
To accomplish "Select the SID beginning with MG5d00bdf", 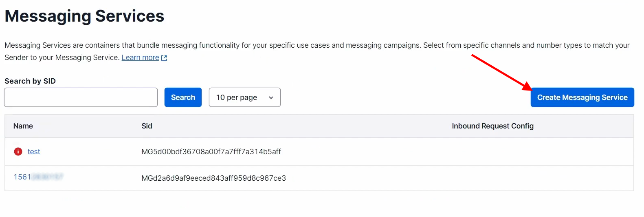I will click(211, 152).
